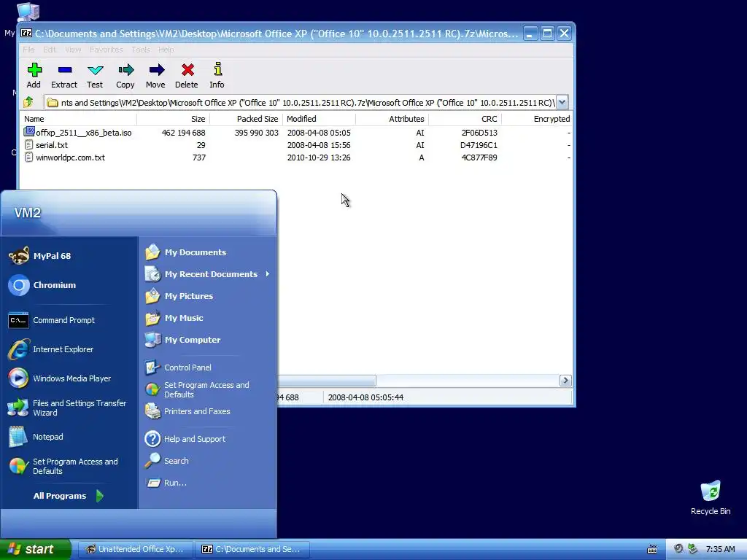The height and width of the screenshot is (560, 747).
Task: Open the File menu in 7-Zip
Action: pos(28,50)
